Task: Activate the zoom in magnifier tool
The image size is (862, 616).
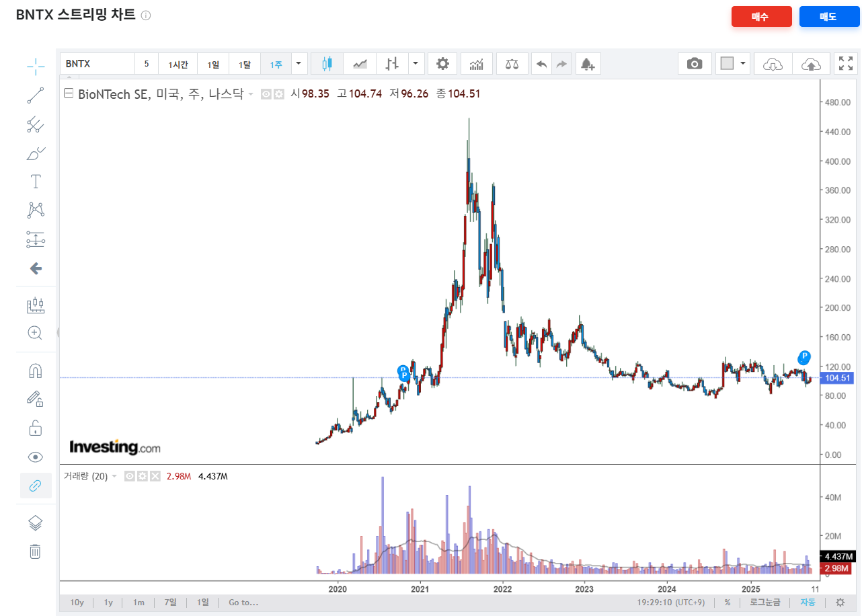Action: click(x=36, y=333)
